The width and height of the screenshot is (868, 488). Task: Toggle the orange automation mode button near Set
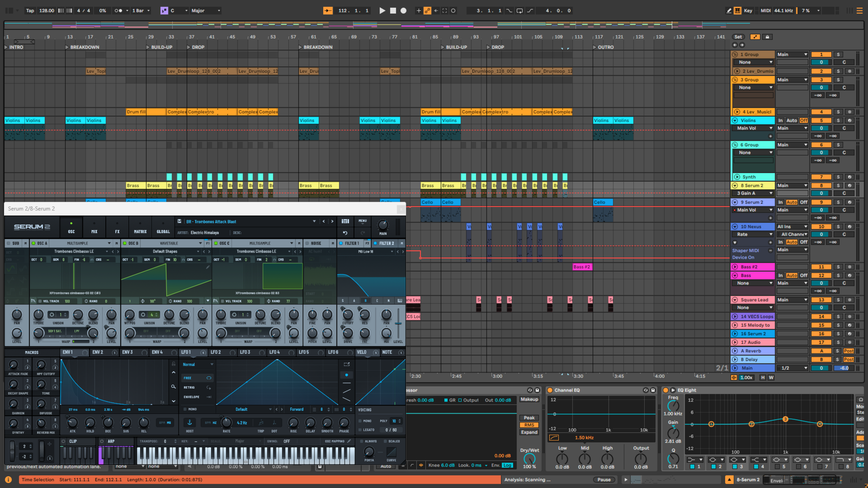coord(755,37)
